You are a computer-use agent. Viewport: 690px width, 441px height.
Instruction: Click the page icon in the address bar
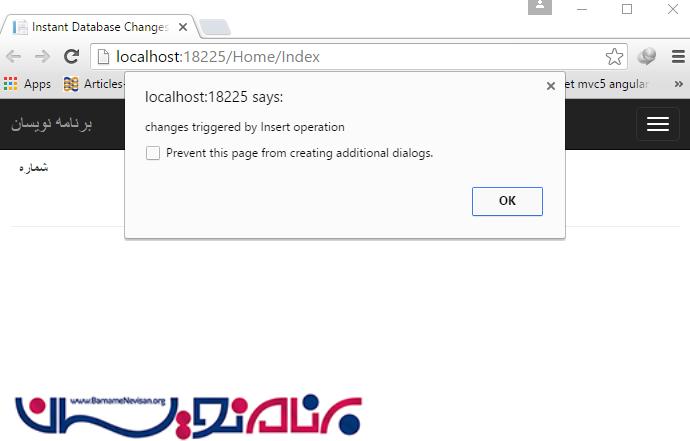pyautogui.click(x=103, y=57)
